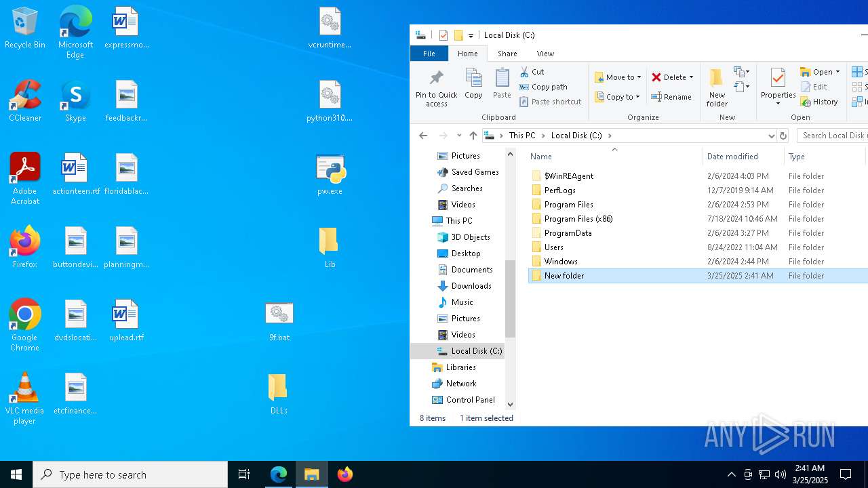Viewport: 868px width, 488px height.
Task: Show hidden system tray icons
Action: (731, 474)
